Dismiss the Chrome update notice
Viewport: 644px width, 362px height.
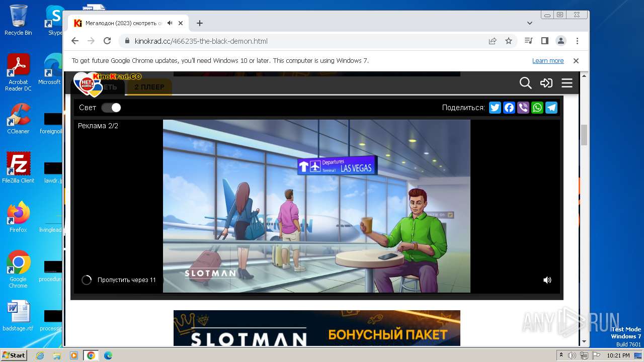(x=576, y=61)
